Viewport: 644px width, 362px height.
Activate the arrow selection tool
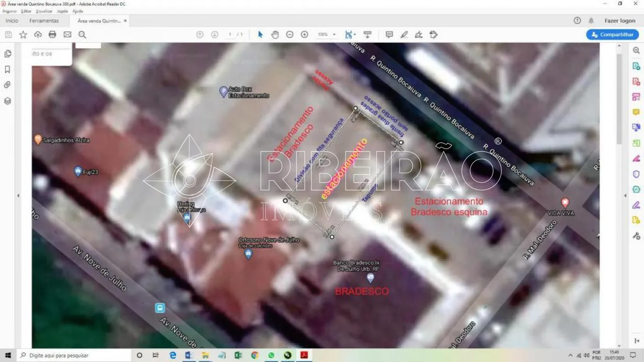[260, 34]
